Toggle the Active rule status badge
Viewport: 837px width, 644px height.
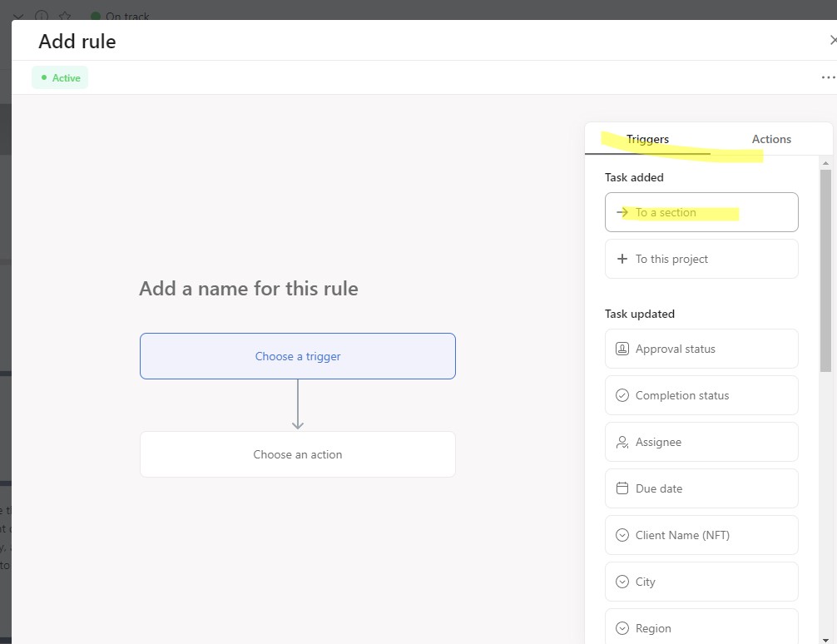[60, 77]
